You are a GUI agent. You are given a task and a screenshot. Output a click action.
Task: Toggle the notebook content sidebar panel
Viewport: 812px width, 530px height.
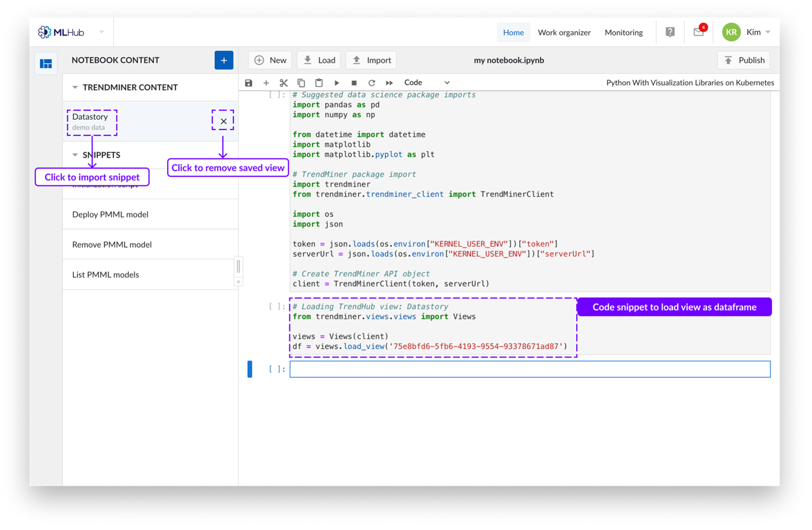pyautogui.click(x=46, y=63)
